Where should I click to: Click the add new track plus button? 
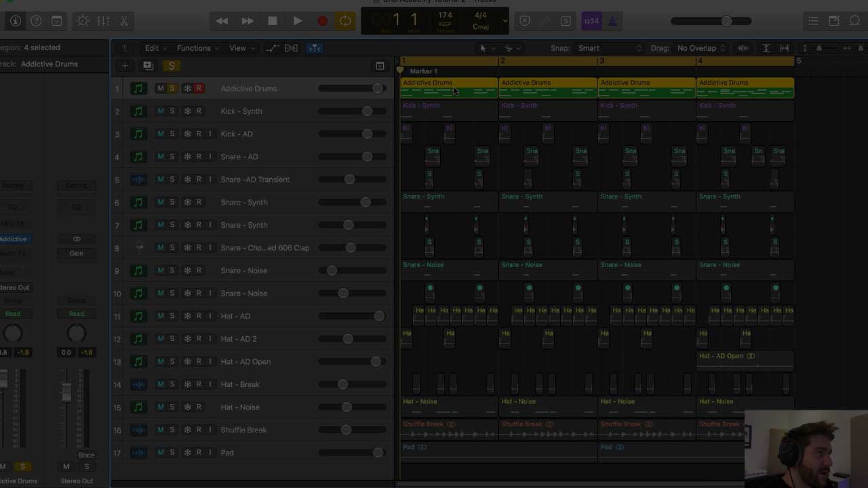tap(125, 66)
